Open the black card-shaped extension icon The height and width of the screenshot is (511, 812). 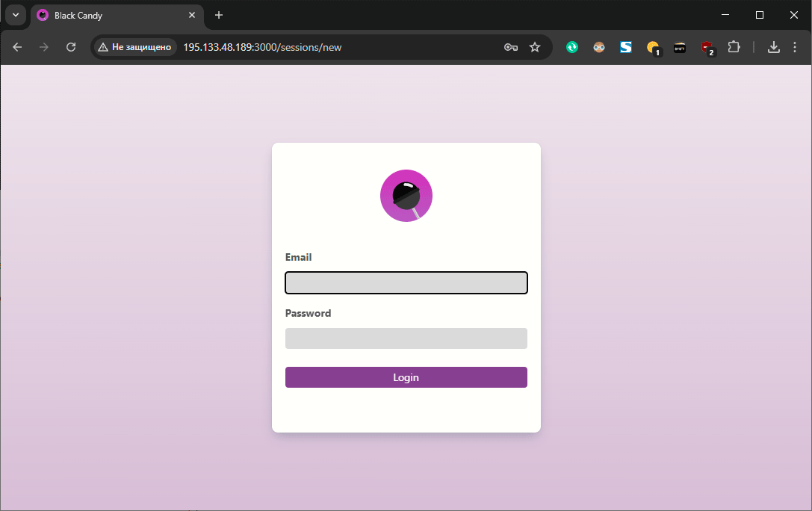(680, 48)
